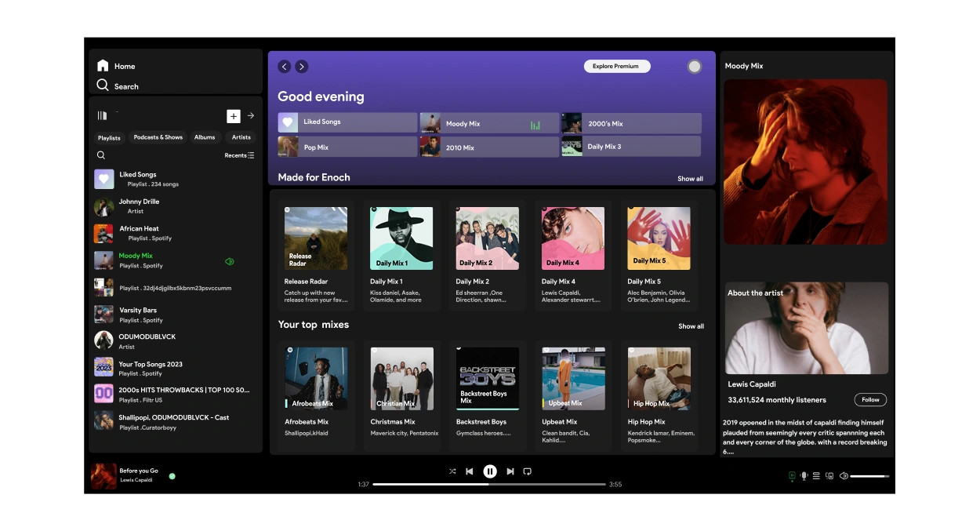Open 2010 Mix shortcut tile
The image size is (980, 531).
pos(489,147)
